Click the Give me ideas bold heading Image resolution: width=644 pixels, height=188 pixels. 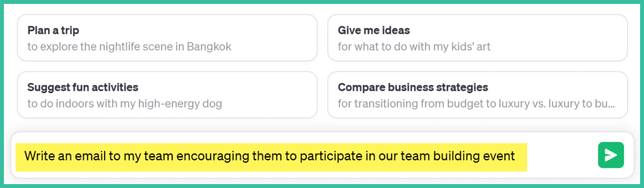click(x=374, y=30)
